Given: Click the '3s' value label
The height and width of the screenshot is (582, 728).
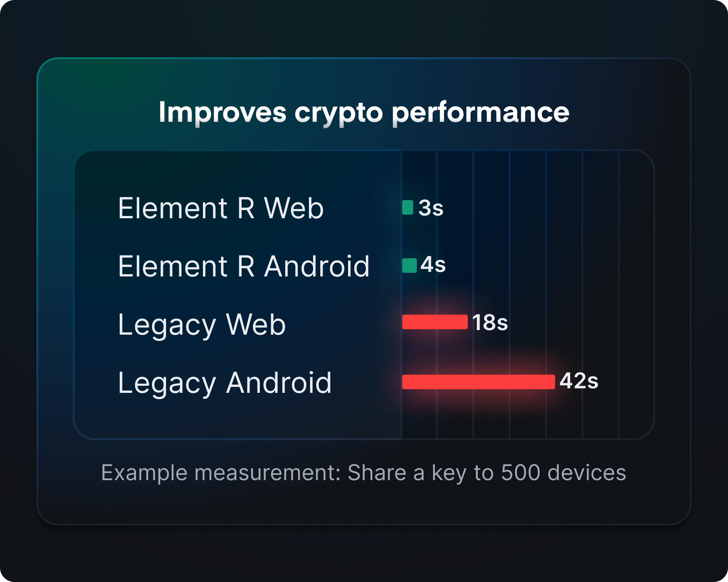Looking at the screenshot, I should (431, 208).
